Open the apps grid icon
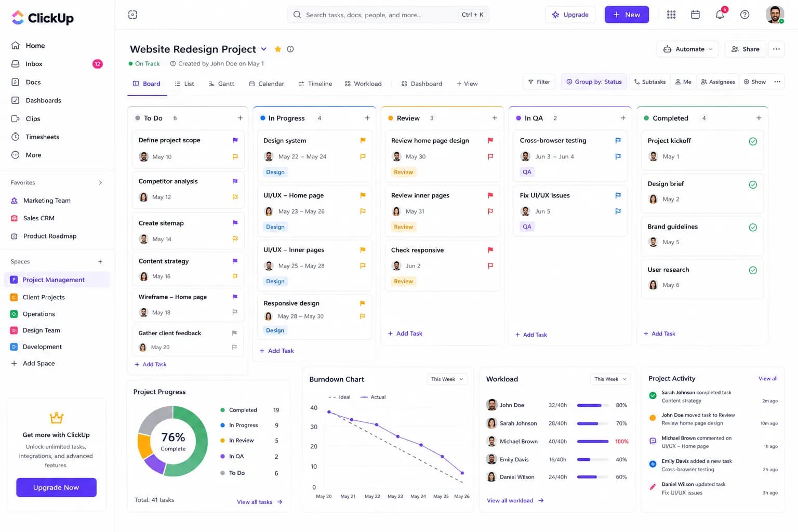The image size is (798, 532). [x=671, y=15]
